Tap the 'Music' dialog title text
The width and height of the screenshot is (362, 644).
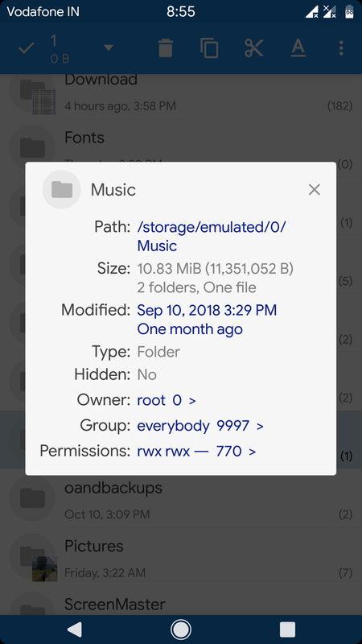(x=113, y=190)
